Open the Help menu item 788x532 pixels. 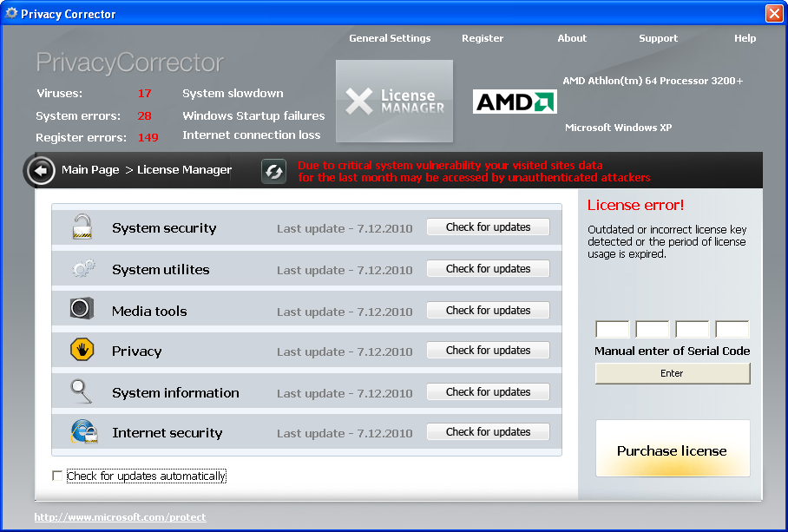[x=745, y=38]
